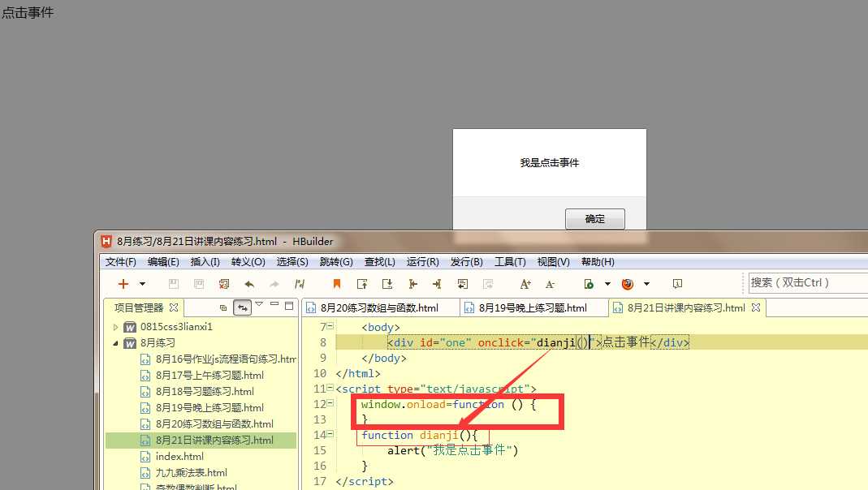Open 8月18号习题练习.html in tree
The width and height of the screenshot is (868, 490).
[x=205, y=391]
